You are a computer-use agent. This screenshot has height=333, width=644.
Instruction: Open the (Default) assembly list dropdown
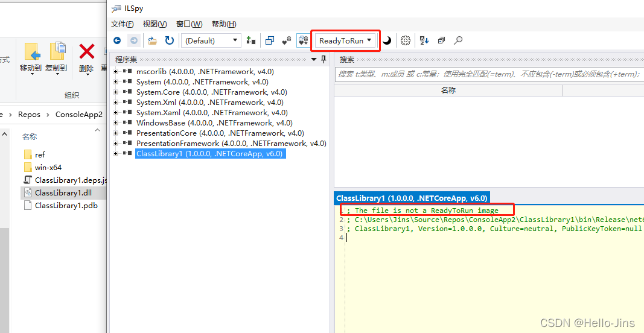tap(211, 40)
